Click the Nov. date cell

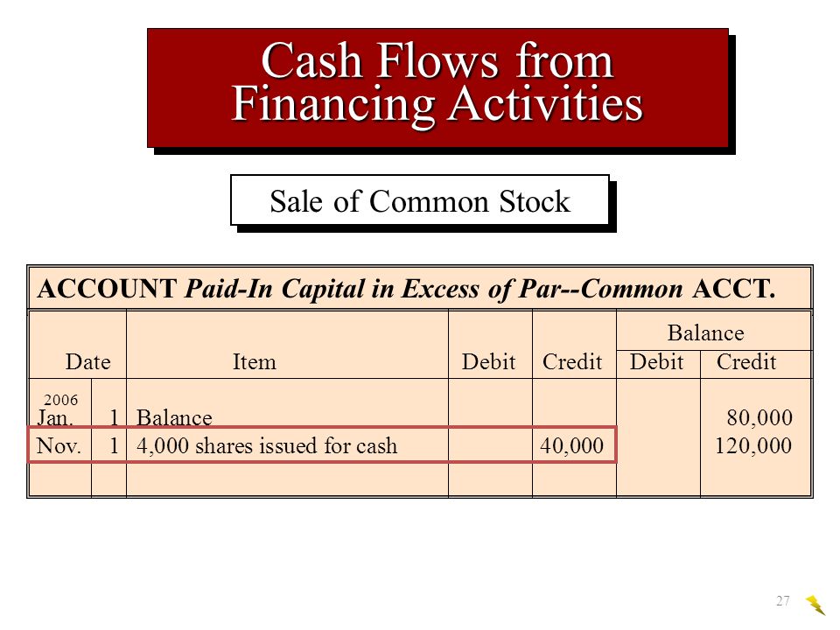[x=59, y=445]
